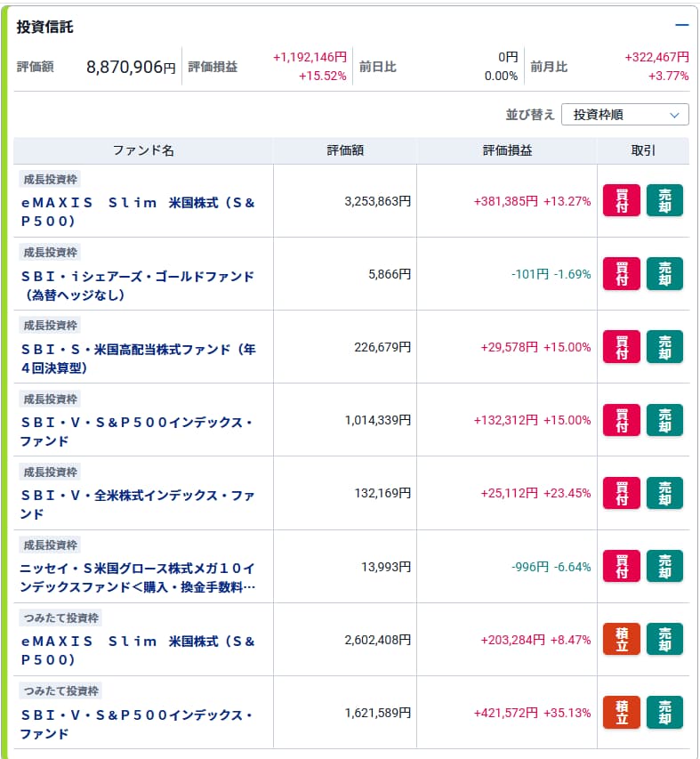Collapse the 投資信託 section with minus icon
This screenshot has width=700, height=759.
(681, 25)
